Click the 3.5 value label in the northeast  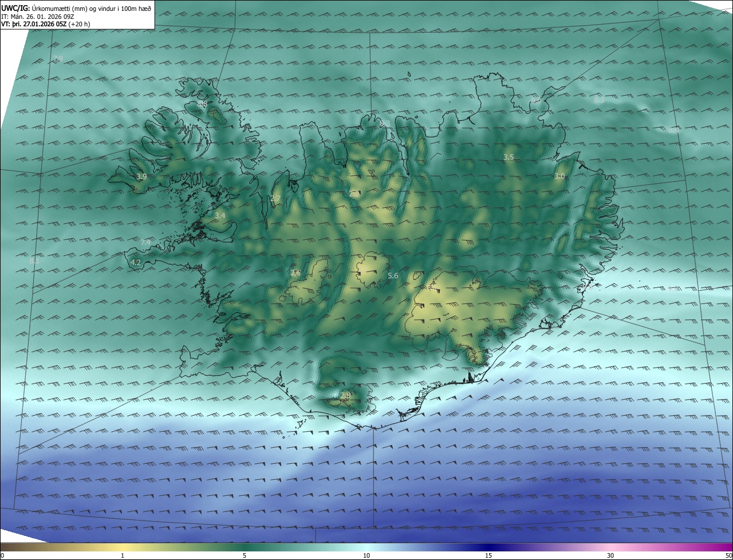[509, 157]
